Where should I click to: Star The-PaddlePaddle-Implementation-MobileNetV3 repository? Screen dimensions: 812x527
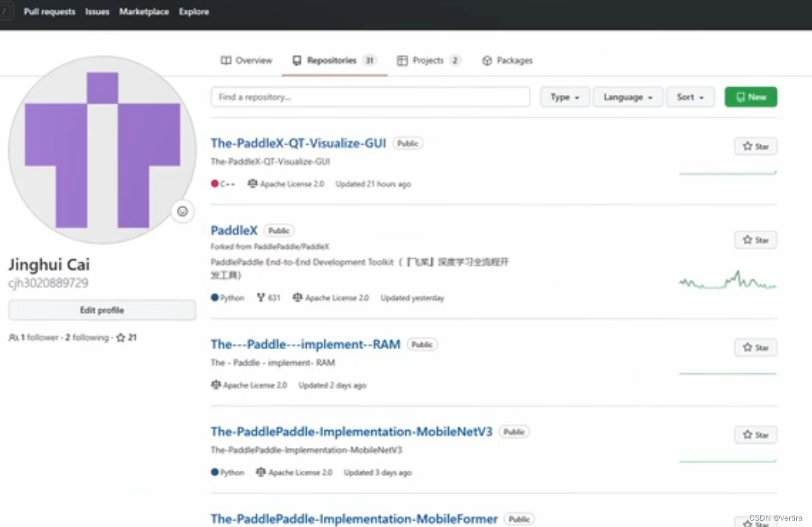tap(756, 435)
